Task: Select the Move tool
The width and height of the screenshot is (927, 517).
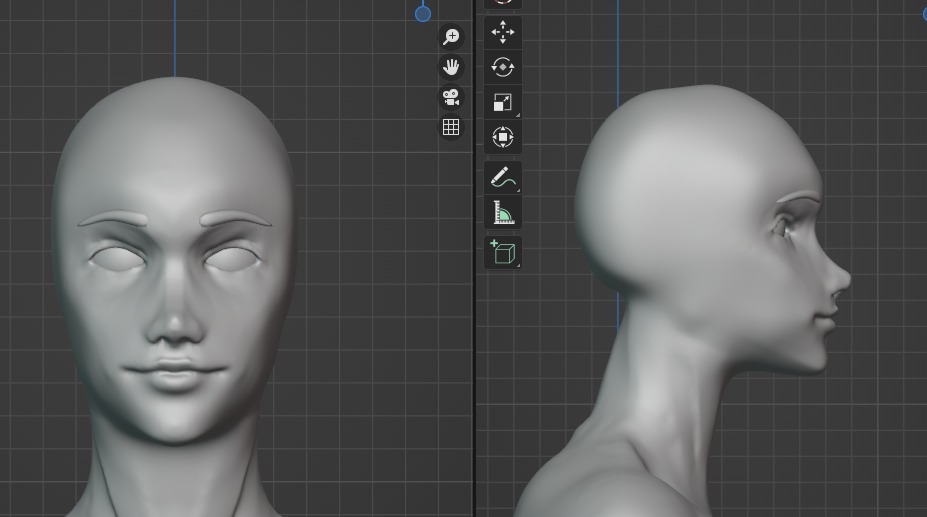Action: tap(503, 32)
